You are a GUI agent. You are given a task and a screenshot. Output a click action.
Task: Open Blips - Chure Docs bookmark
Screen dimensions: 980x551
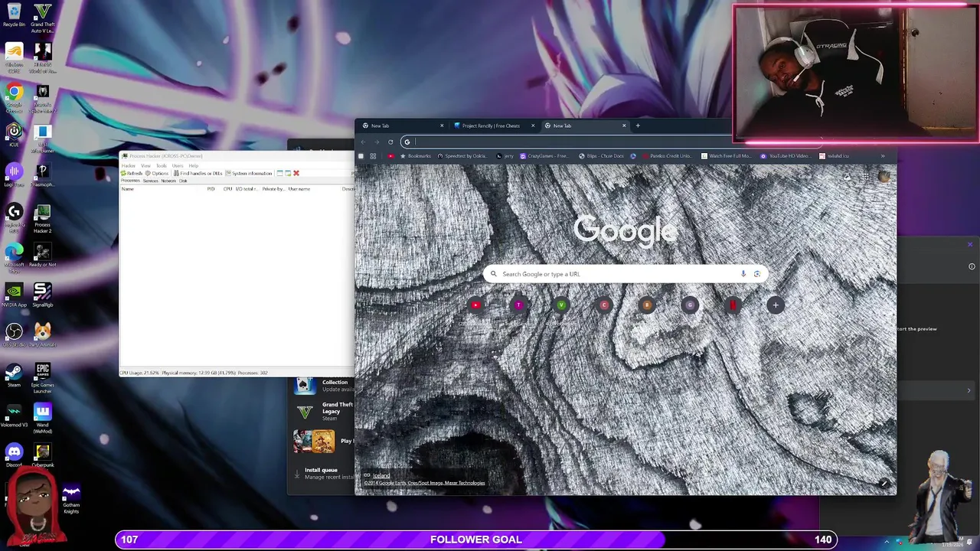[601, 156]
